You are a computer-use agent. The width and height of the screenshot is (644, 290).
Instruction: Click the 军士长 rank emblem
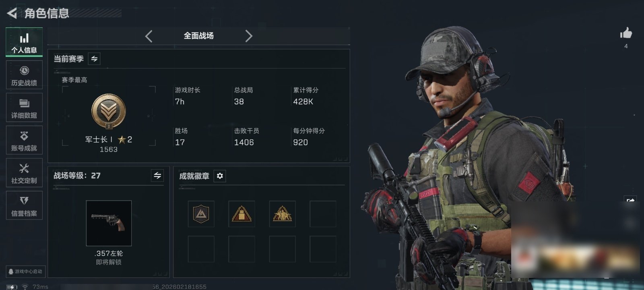pyautogui.click(x=109, y=112)
